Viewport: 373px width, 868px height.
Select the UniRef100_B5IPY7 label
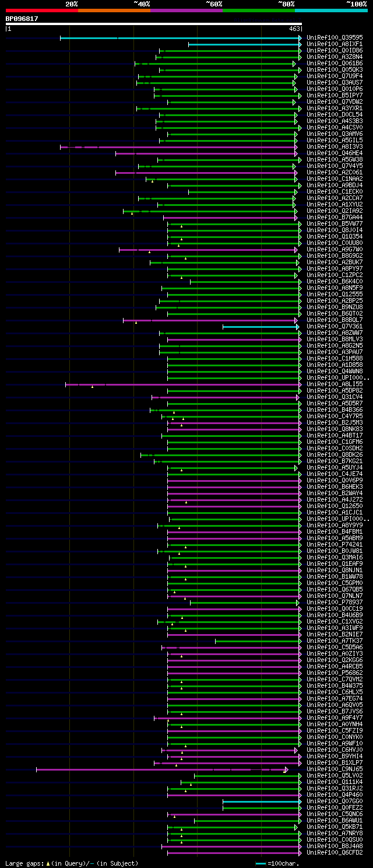click(x=335, y=95)
